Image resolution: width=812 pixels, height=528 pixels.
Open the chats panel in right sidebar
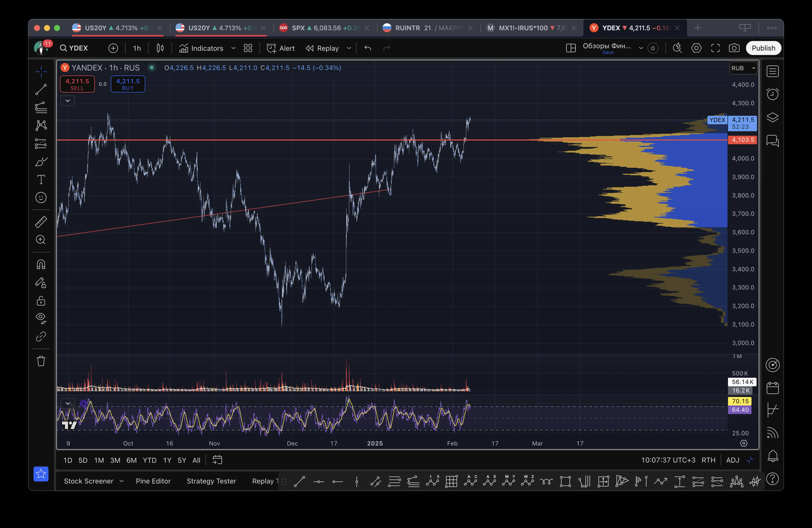(772, 140)
